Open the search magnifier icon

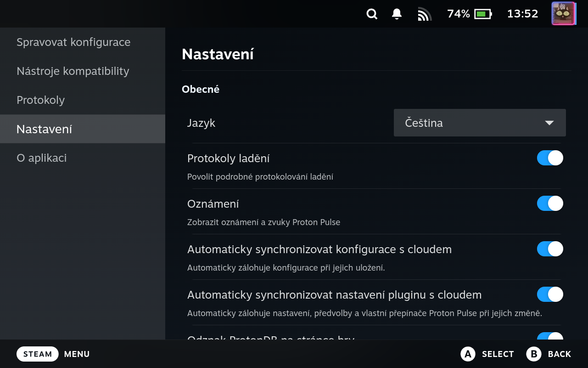click(x=372, y=14)
